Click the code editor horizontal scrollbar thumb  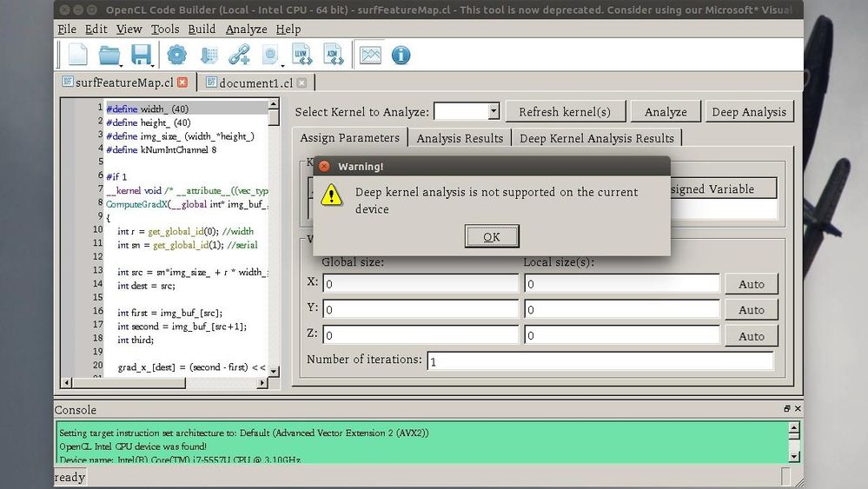(x=129, y=382)
